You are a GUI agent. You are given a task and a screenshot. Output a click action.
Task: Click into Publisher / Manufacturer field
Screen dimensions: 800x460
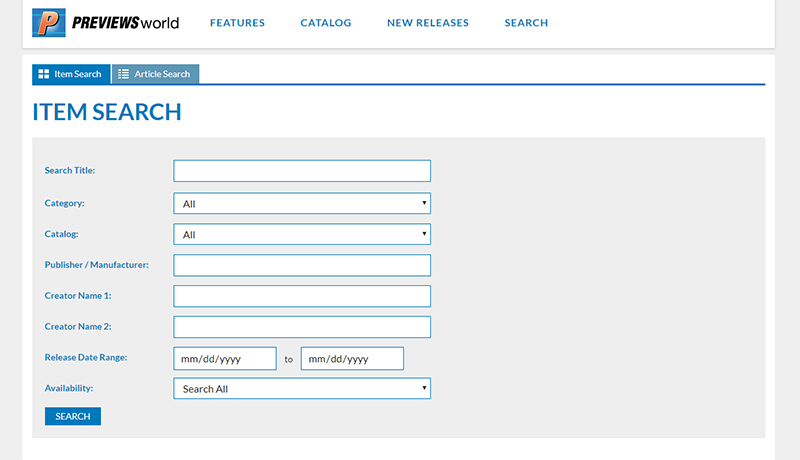(x=302, y=265)
